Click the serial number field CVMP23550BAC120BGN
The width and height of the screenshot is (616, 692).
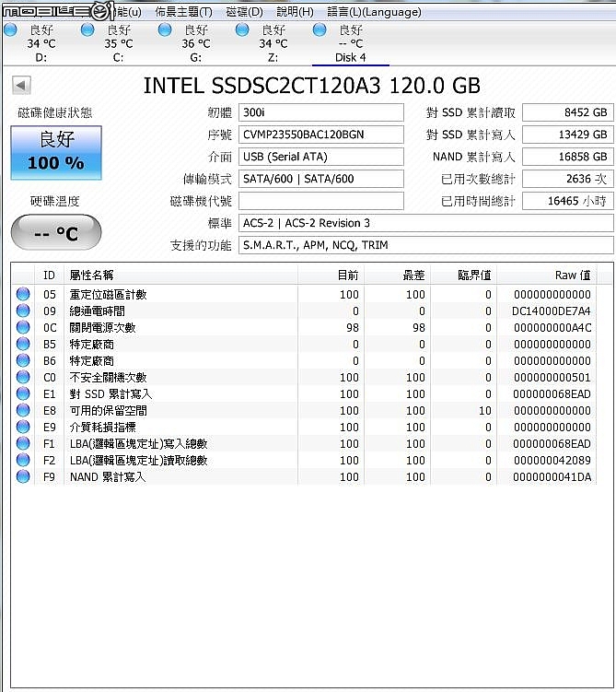pyautogui.click(x=321, y=135)
